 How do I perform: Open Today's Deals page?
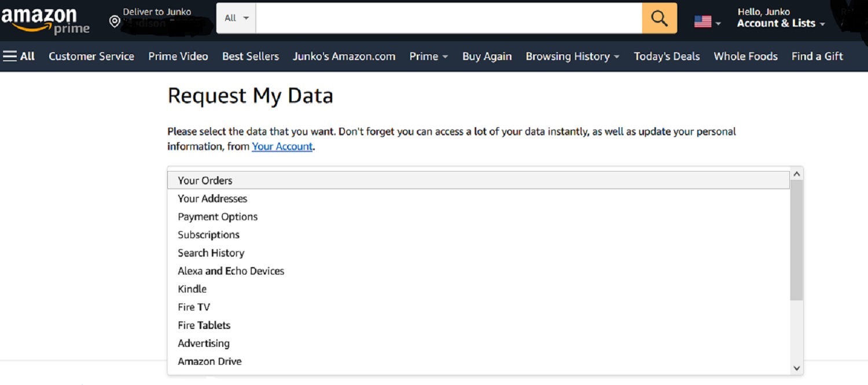click(x=667, y=56)
